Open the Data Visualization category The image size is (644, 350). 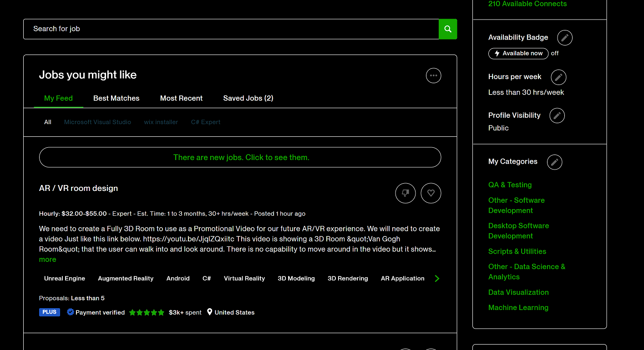pyautogui.click(x=518, y=292)
